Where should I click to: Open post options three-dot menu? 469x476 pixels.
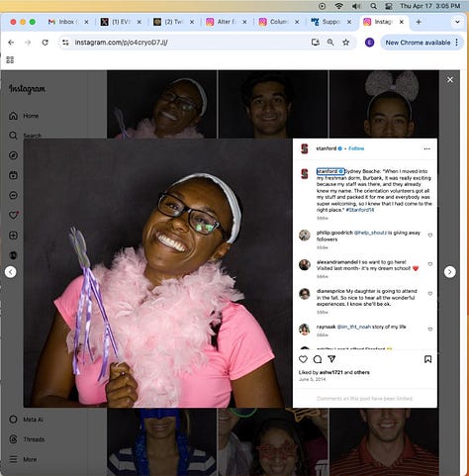(426, 148)
